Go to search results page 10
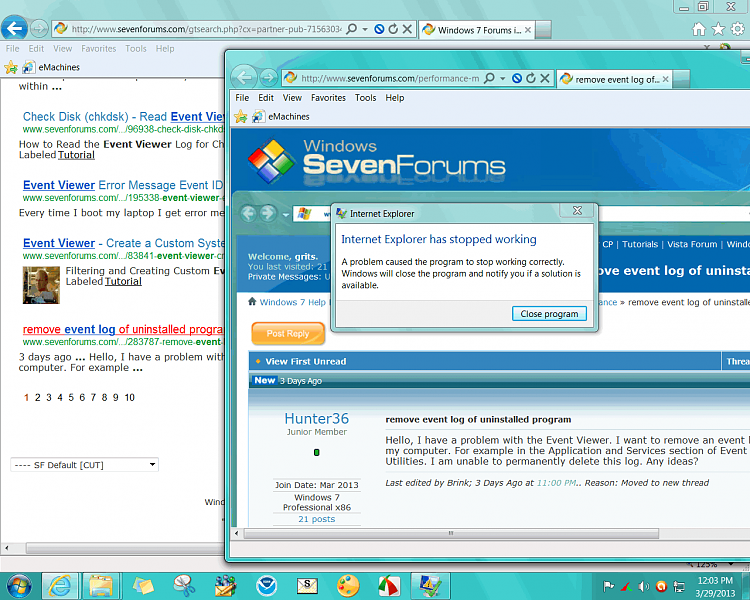 [130, 398]
